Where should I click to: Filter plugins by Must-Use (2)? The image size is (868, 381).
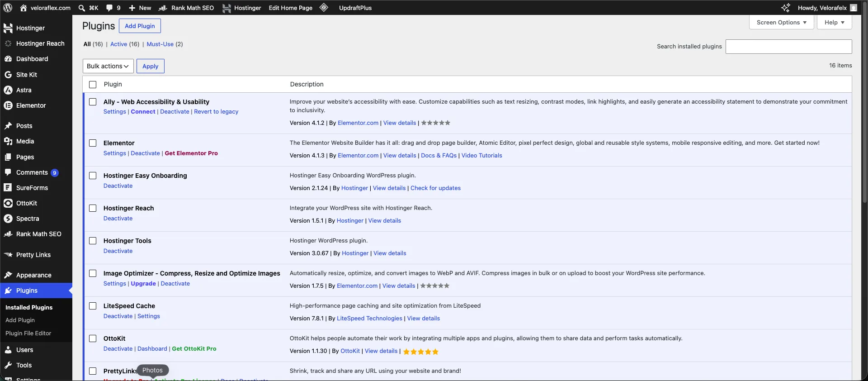pyautogui.click(x=165, y=44)
